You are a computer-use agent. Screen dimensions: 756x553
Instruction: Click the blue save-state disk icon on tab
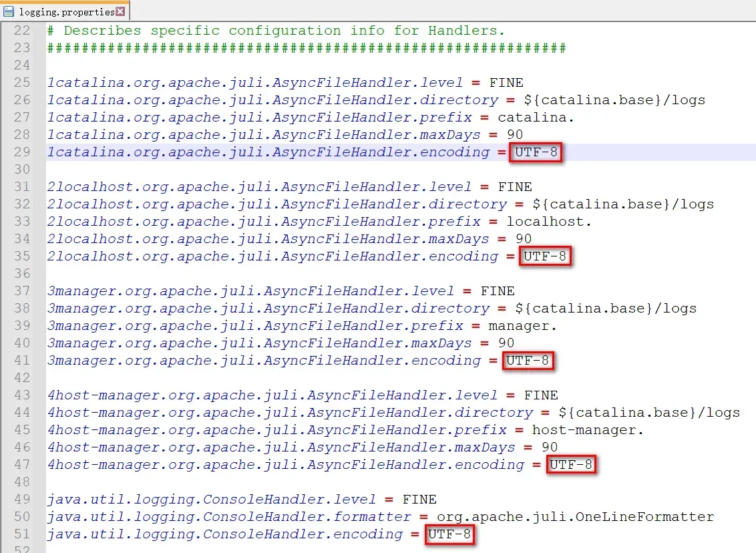coord(9,11)
